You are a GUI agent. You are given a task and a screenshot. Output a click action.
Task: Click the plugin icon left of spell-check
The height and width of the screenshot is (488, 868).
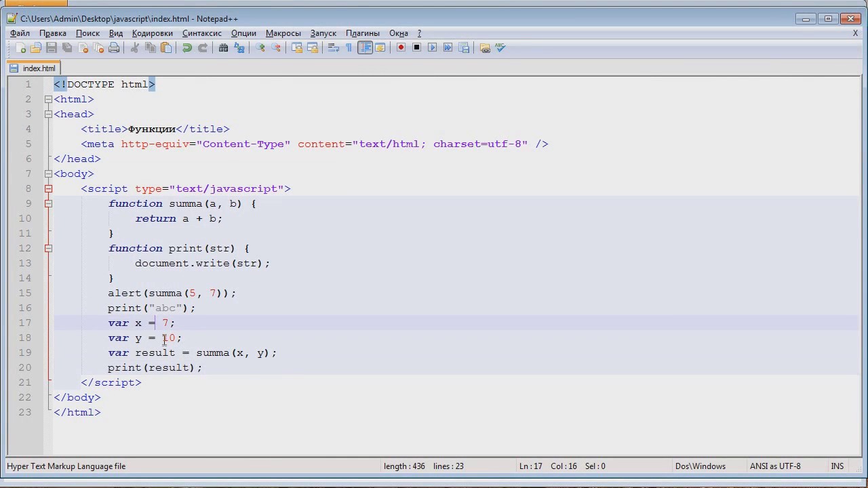[485, 47]
